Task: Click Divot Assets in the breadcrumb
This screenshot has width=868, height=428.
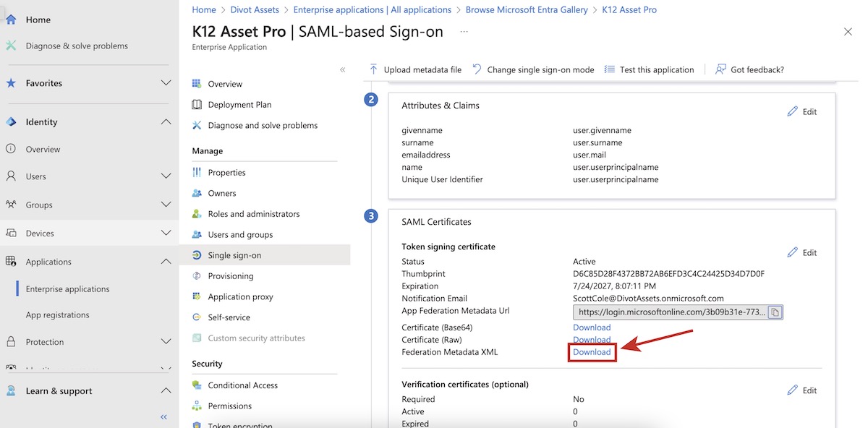Action: 256,10
